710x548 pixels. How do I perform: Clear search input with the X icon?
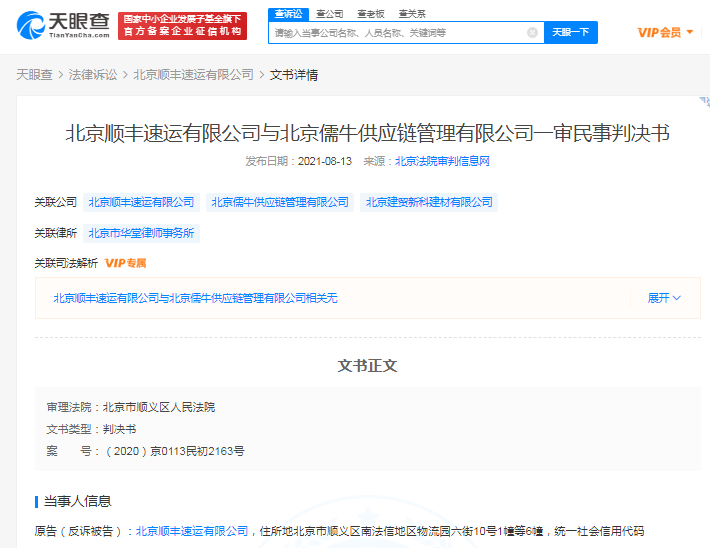pyautogui.click(x=532, y=33)
